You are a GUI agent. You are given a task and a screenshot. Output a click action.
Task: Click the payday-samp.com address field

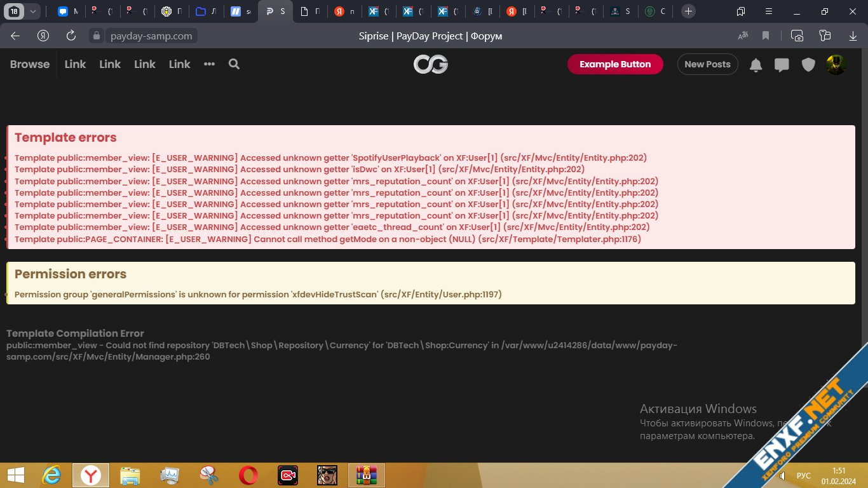point(151,36)
